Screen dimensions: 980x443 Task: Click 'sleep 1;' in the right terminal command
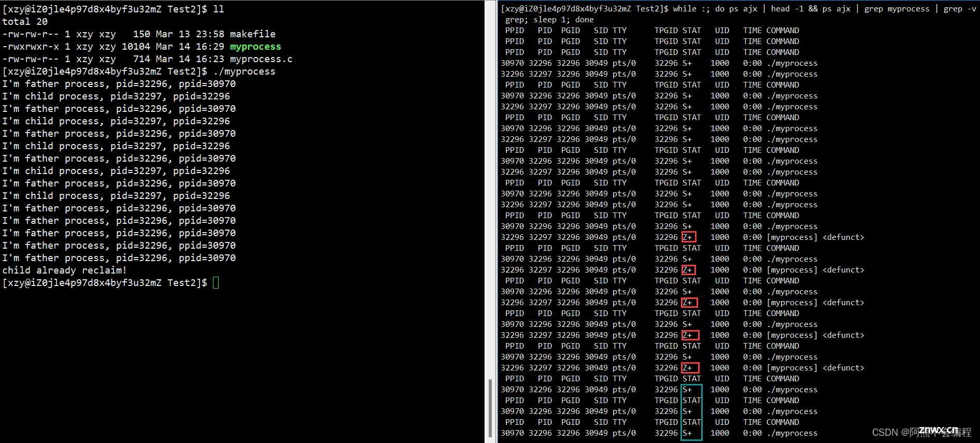(x=552, y=20)
